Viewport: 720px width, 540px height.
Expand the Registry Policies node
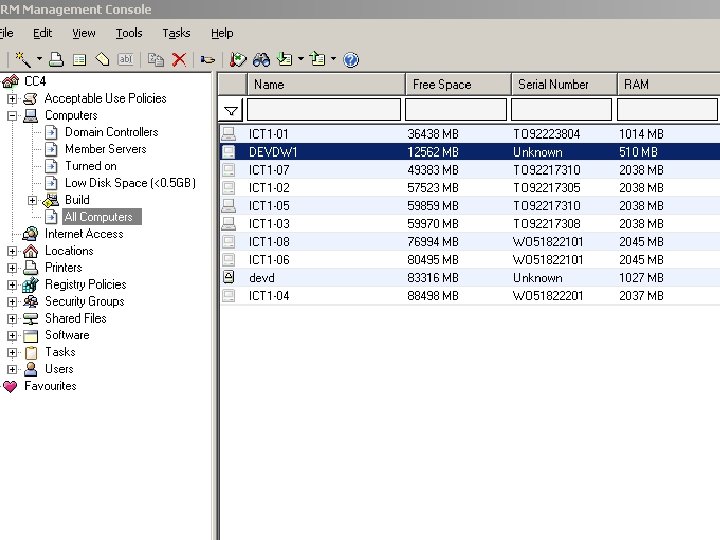tap(12, 285)
